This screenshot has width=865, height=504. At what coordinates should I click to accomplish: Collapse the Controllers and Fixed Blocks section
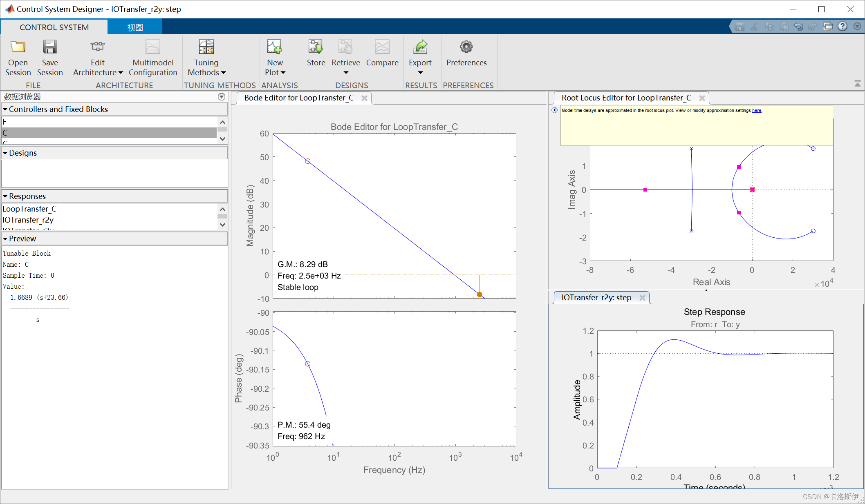[x=5, y=109]
